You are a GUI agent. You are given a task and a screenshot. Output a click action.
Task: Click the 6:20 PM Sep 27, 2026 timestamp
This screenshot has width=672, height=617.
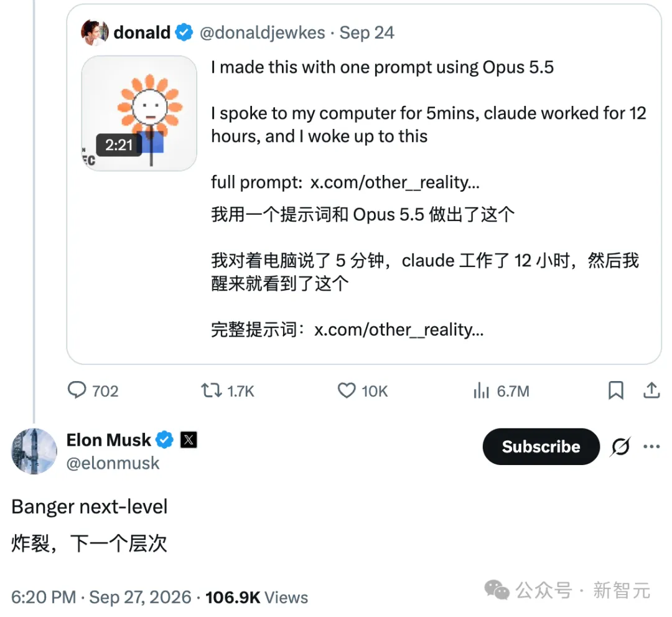[x=101, y=597]
